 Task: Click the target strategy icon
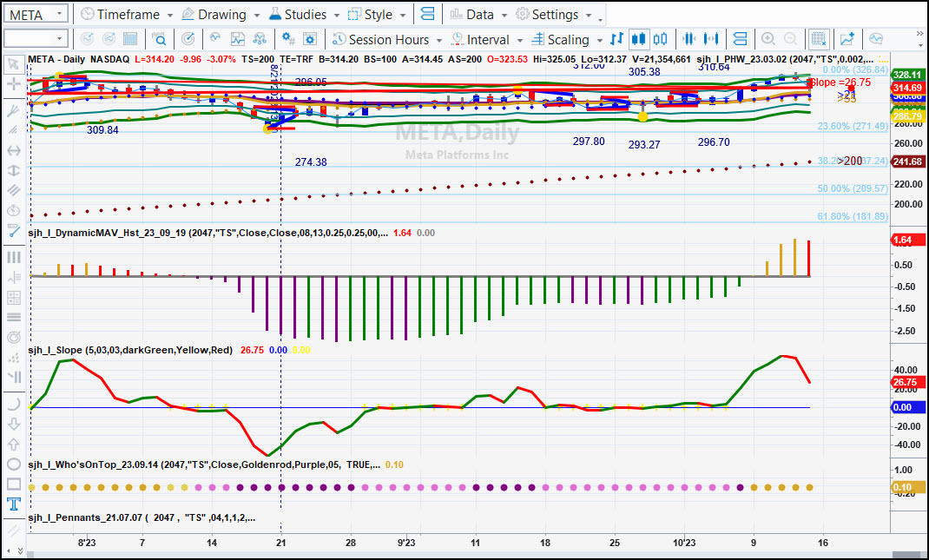click(x=188, y=39)
